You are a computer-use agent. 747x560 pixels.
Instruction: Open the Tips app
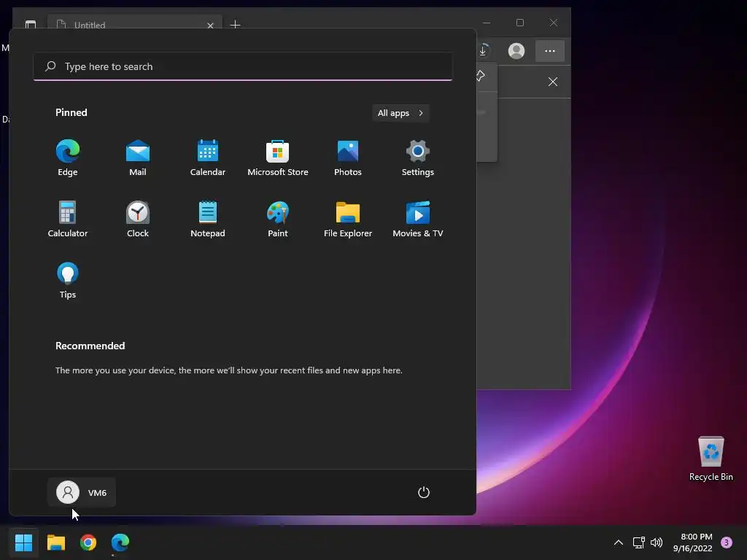point(68,280)
